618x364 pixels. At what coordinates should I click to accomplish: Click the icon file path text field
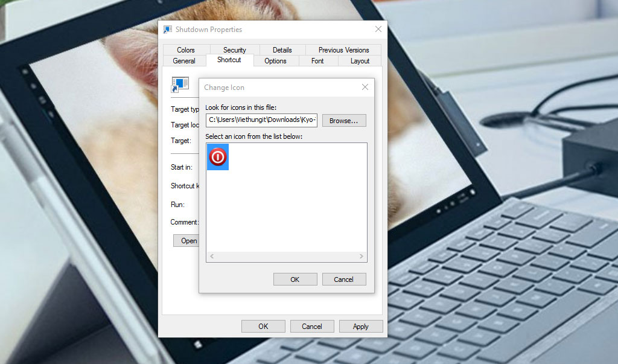click(x=261, y=120)
